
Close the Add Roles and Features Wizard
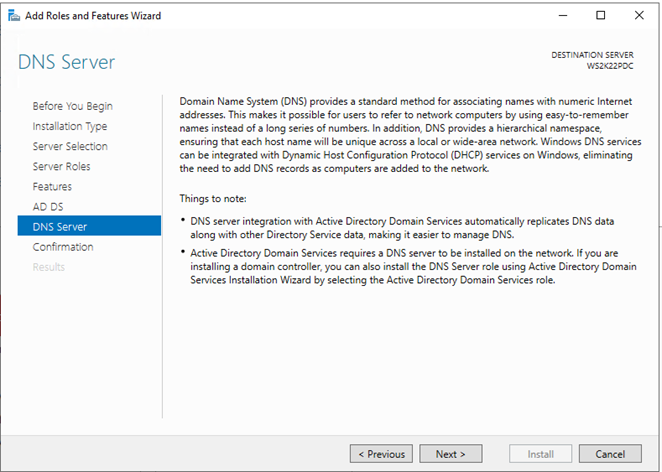(x=639, y=16)
